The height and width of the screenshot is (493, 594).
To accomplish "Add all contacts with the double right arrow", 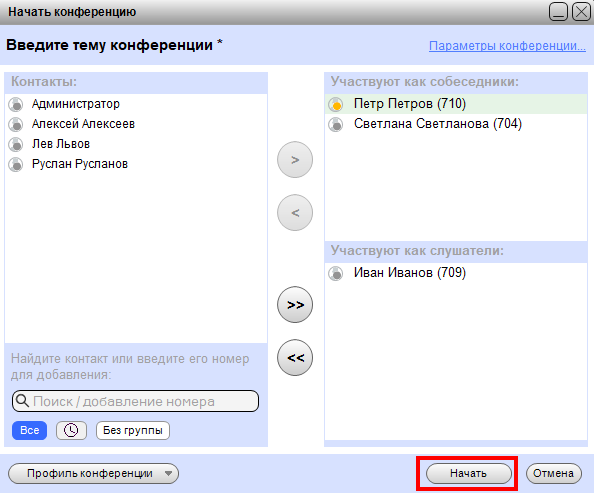I will 295,305.
